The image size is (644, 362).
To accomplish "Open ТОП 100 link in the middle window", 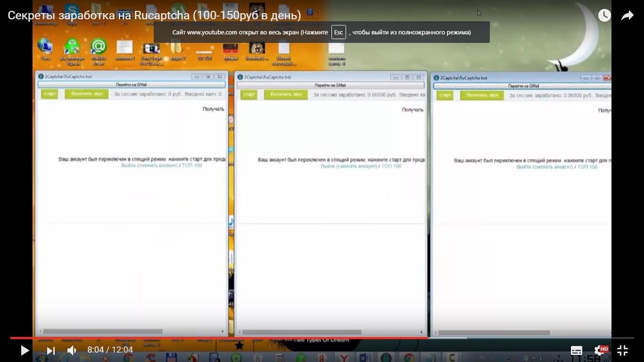I will point(391,166).
